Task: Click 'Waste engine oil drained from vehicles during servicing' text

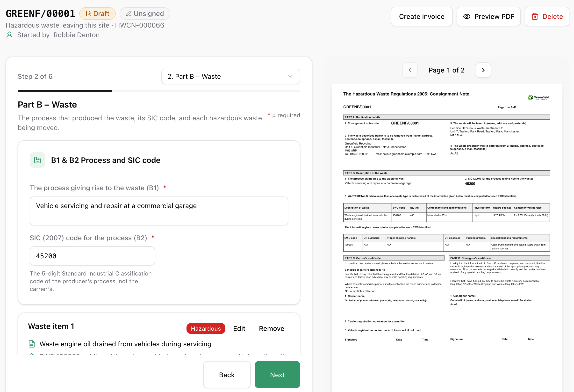Action: coord(125,344)
